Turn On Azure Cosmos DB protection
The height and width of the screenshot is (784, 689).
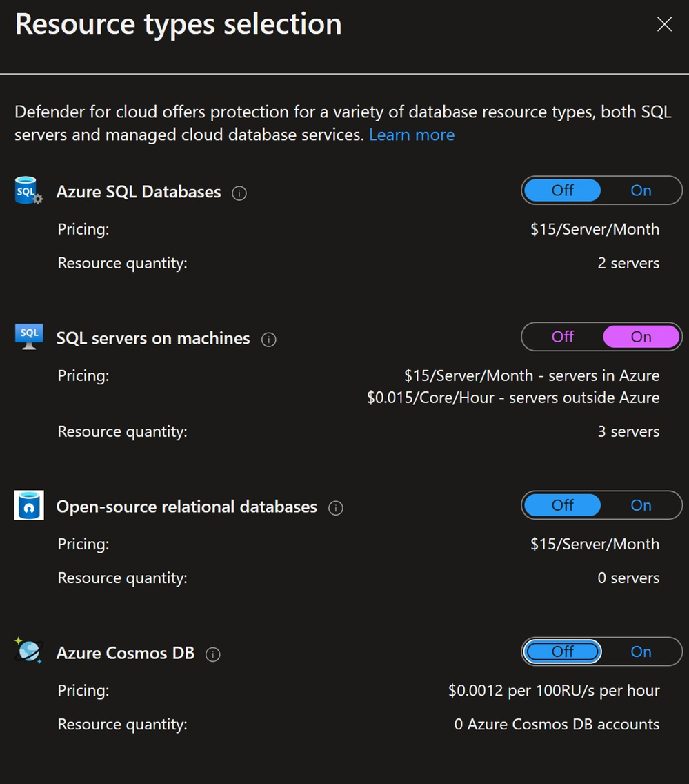[x=641, y=652]
